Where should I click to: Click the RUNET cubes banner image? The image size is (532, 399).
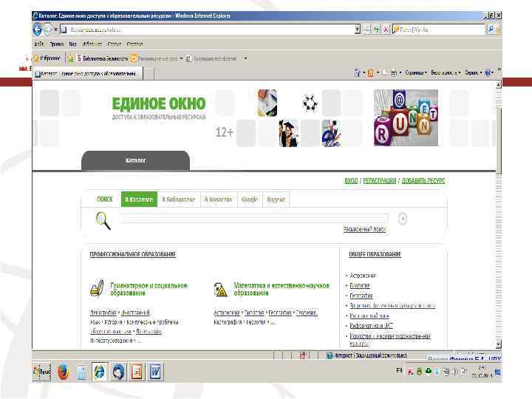pyautogui.click(x=406, y=117)
